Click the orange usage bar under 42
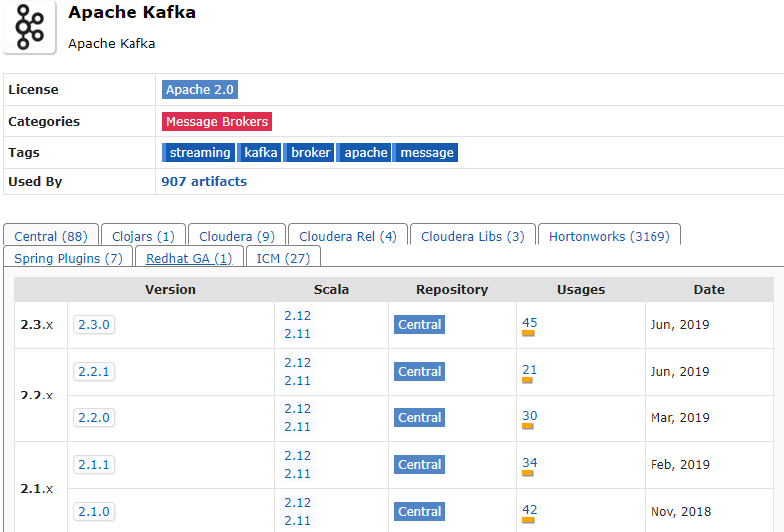 click(x=528, y=520)
